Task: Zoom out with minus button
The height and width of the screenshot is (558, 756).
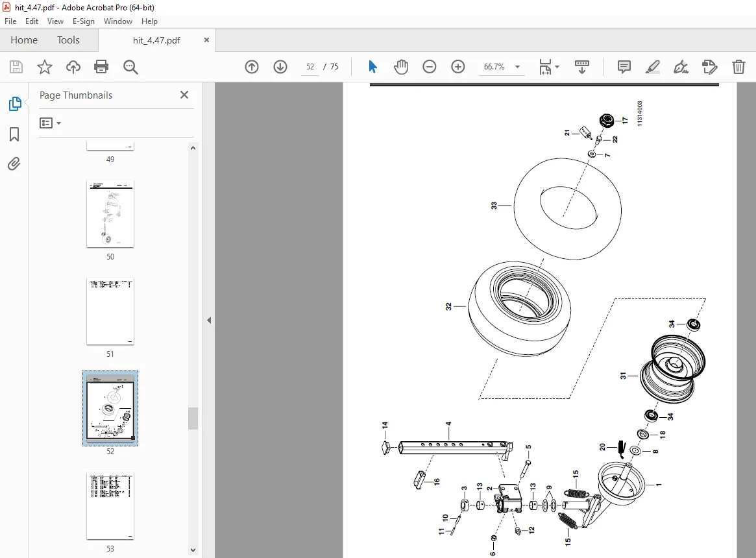Action: pyautogui.click(x=429, y=67)
